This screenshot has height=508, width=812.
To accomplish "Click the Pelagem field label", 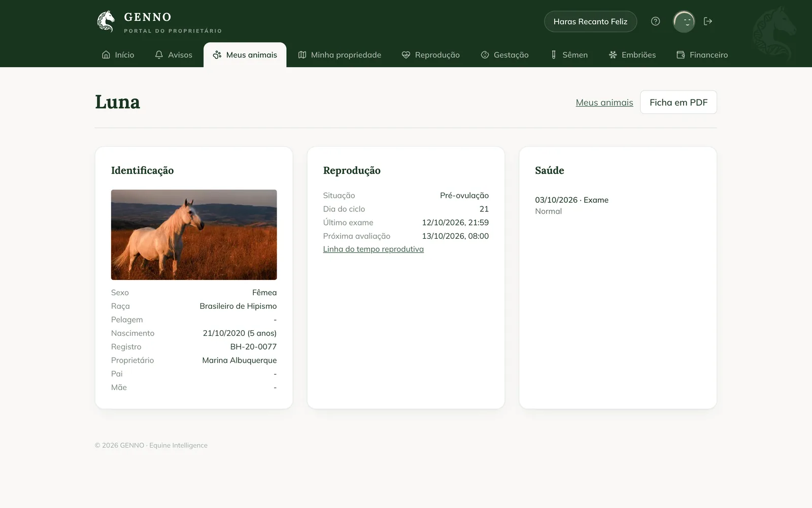I will click(x=127, y=320).
